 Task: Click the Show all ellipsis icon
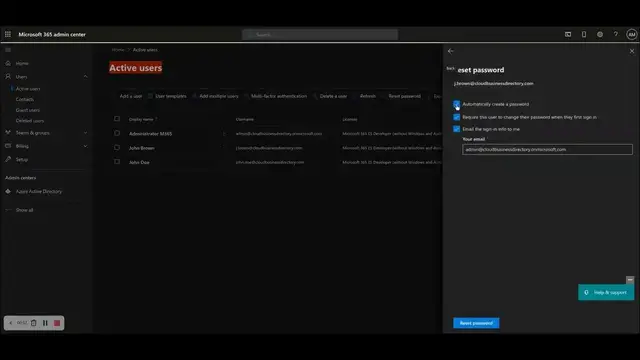coord(8,210)
